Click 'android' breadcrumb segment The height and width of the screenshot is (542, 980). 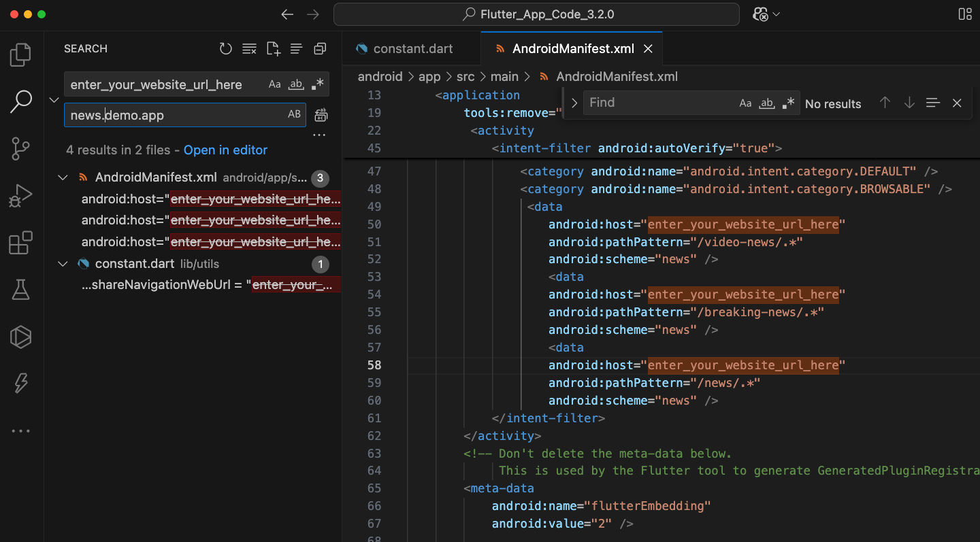(x=380, y=77)
